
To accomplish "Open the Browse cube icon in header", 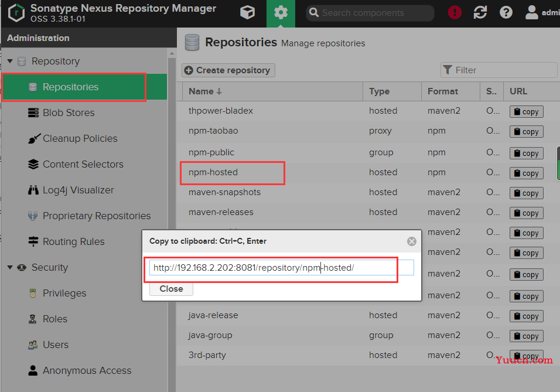I will [247, 13].
